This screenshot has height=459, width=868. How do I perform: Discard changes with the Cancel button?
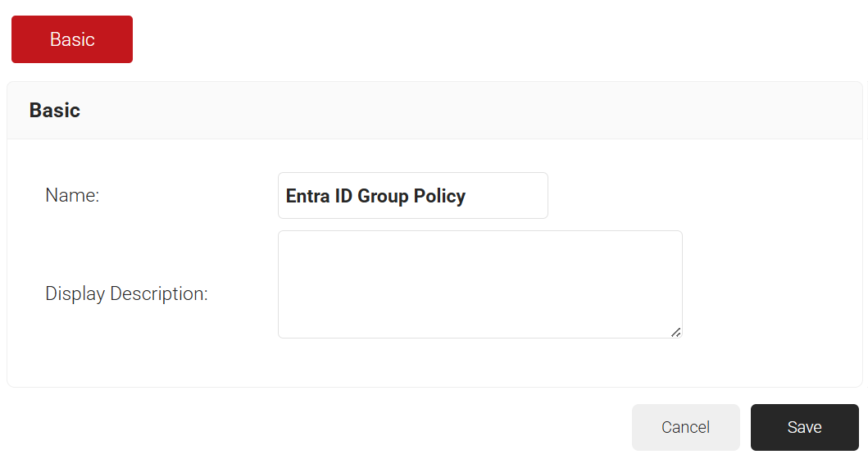pos(685,427)
